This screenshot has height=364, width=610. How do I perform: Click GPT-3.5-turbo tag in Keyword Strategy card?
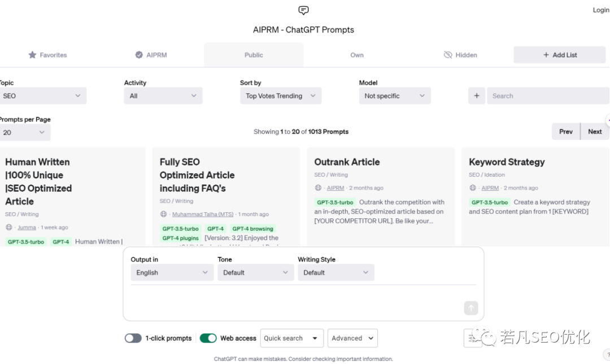point(490,202)
